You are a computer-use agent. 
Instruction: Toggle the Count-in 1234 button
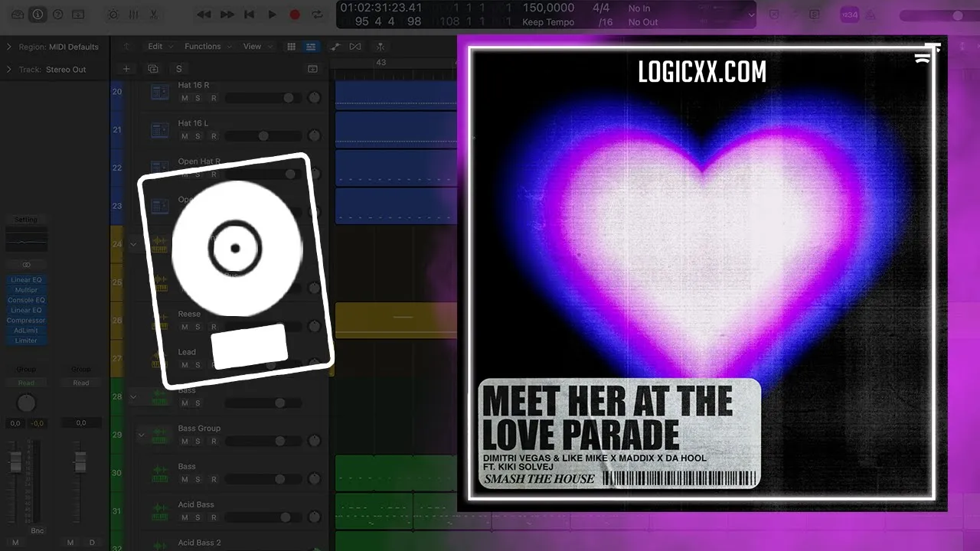(x=849, y=15)
